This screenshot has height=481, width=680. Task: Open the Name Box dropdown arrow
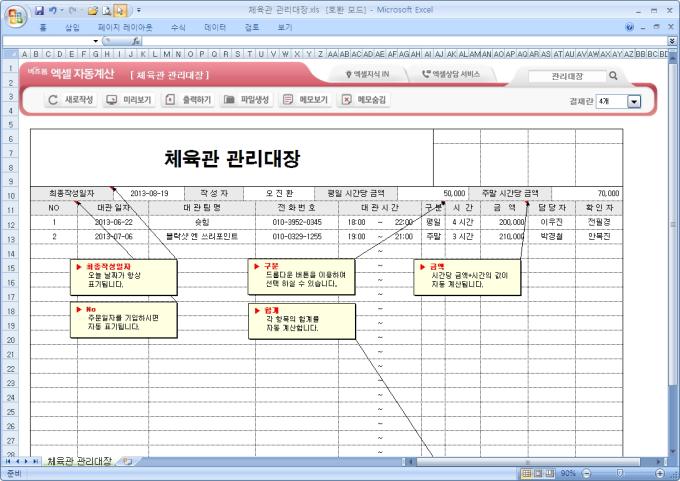[x=96, y=41]
